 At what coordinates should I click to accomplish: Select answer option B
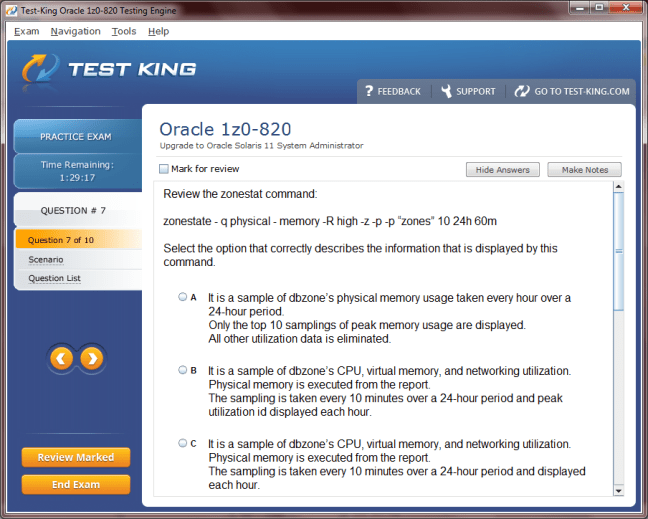coord(182,370)
